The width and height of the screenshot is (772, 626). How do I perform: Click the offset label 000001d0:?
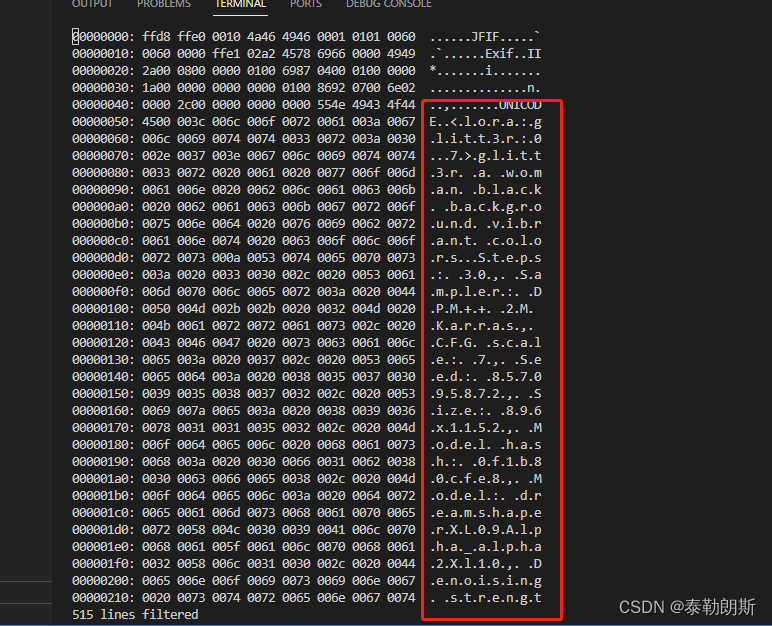coord(103,529)
